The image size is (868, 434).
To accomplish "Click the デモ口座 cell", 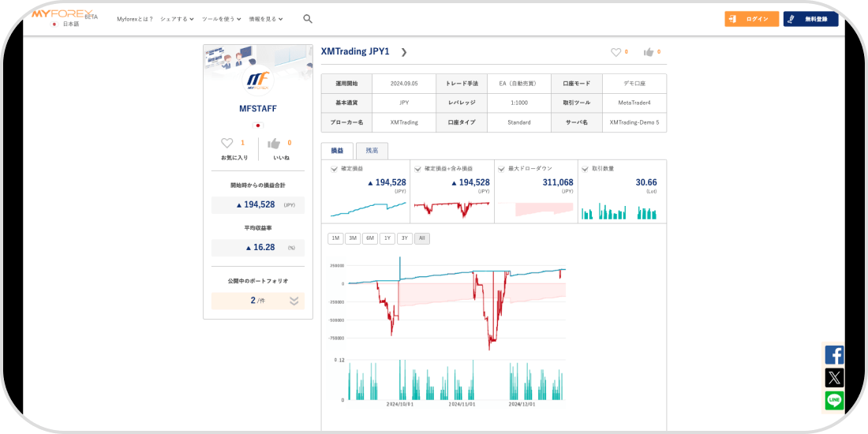I will tap(634, 84).
